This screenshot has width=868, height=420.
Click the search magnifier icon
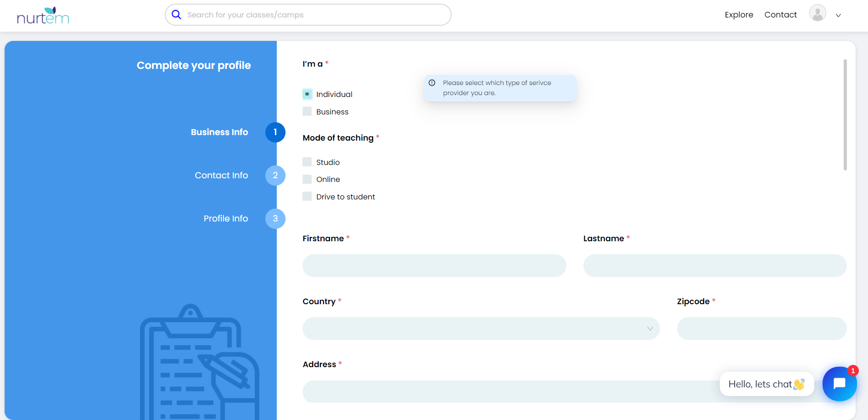coord(176,15)
